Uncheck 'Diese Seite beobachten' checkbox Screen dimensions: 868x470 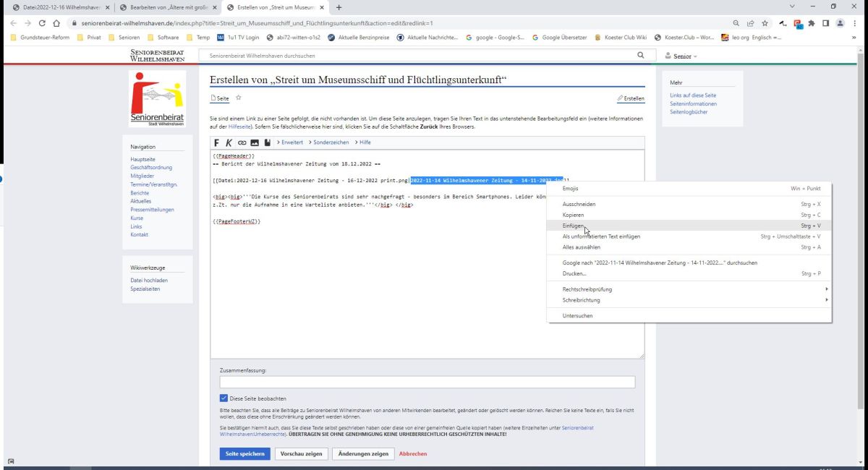click(x=224, y=398)
